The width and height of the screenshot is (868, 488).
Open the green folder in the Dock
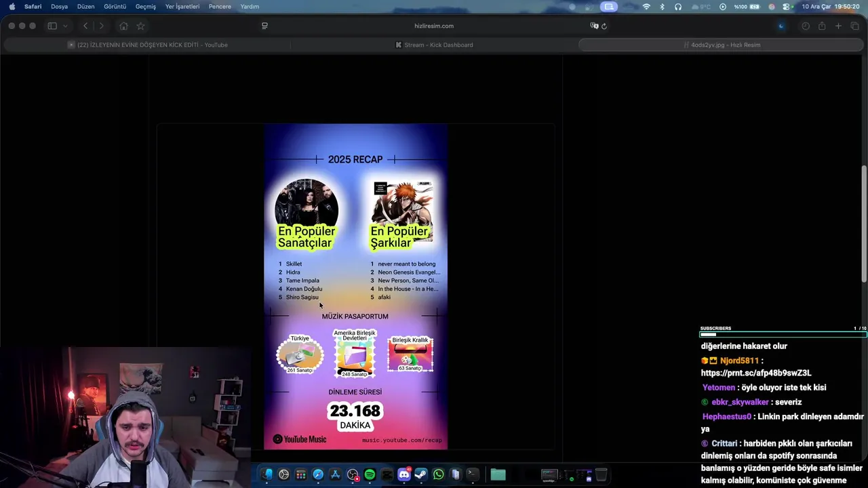point(498,474)
